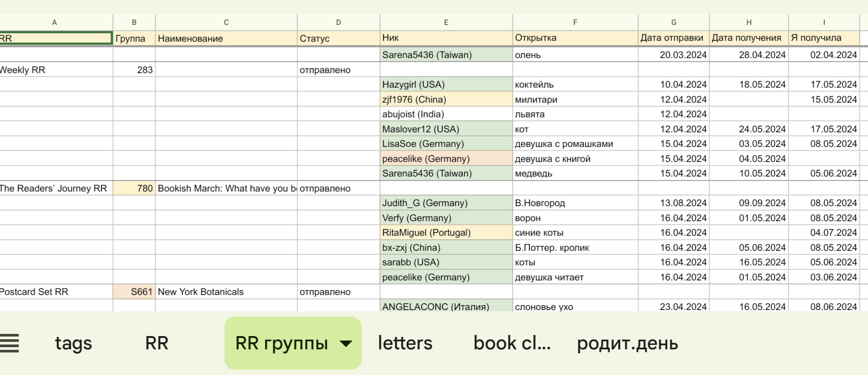Select the синие коты cell
The width and height of the screenshot is (868, 375).
[575, 233]
